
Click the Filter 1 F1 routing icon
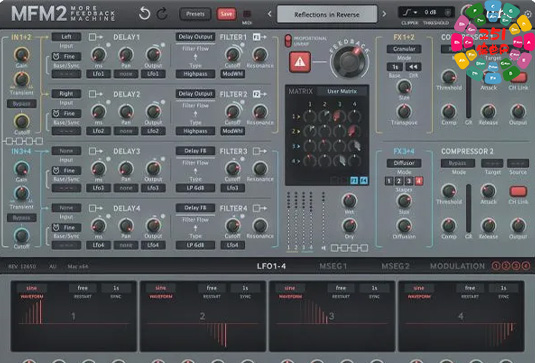click(x=260, y=37)
